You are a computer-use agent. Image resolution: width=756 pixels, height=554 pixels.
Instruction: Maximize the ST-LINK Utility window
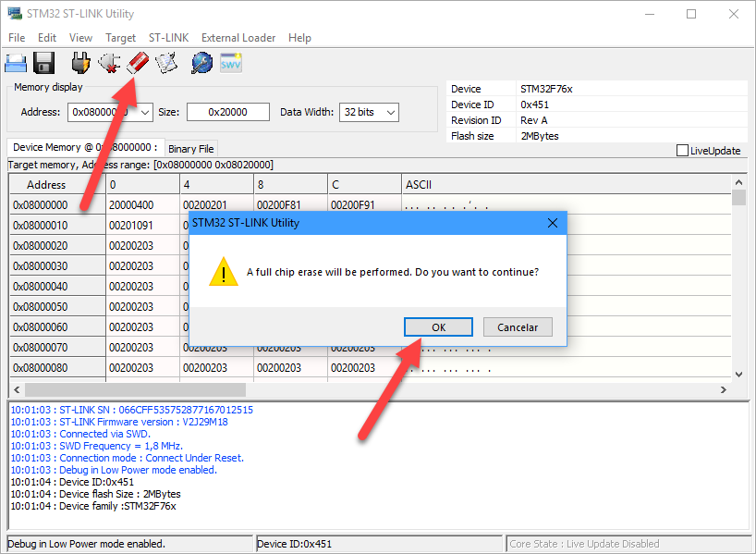pyautogui.click(x=691, y=14)
